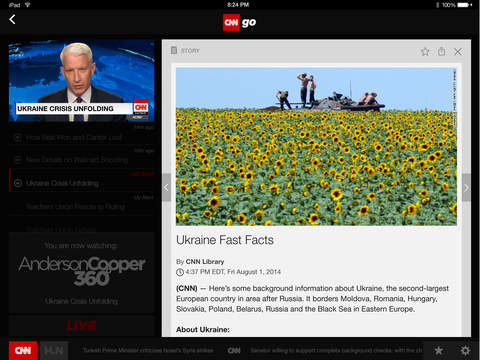Play the Anderson Cooper live video thumbnail
480x360 pixels.
(x=82, y=81)
